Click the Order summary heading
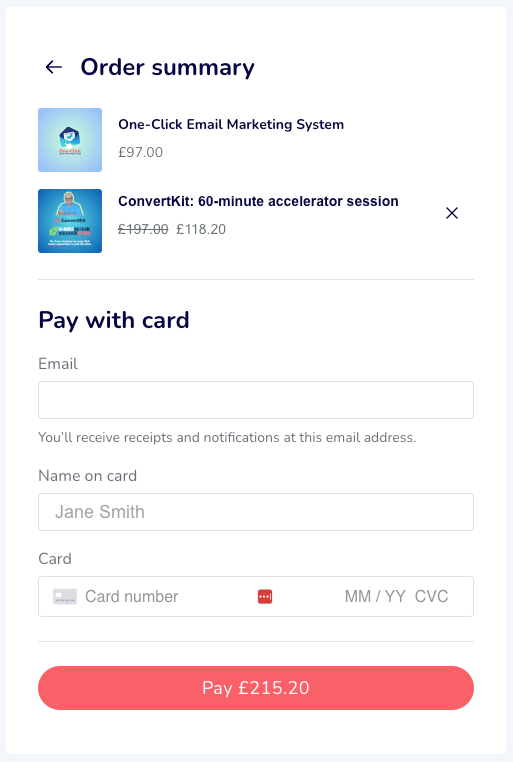 point(168,67)
